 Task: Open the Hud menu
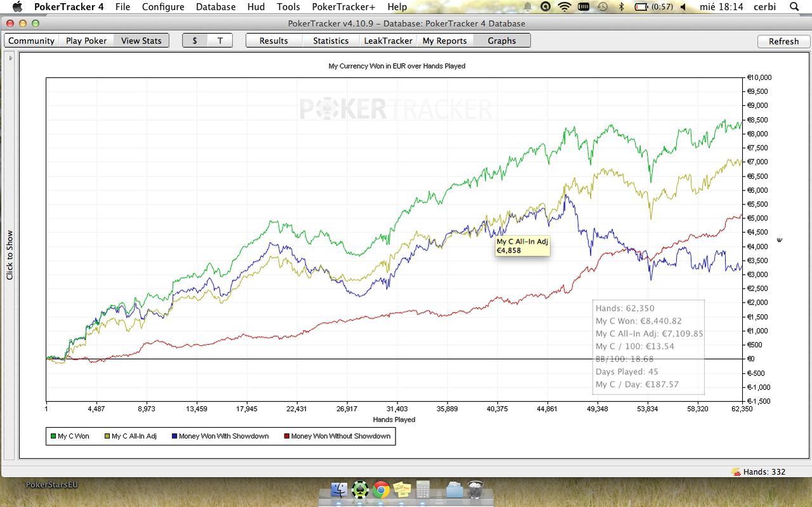click(256, 7)
